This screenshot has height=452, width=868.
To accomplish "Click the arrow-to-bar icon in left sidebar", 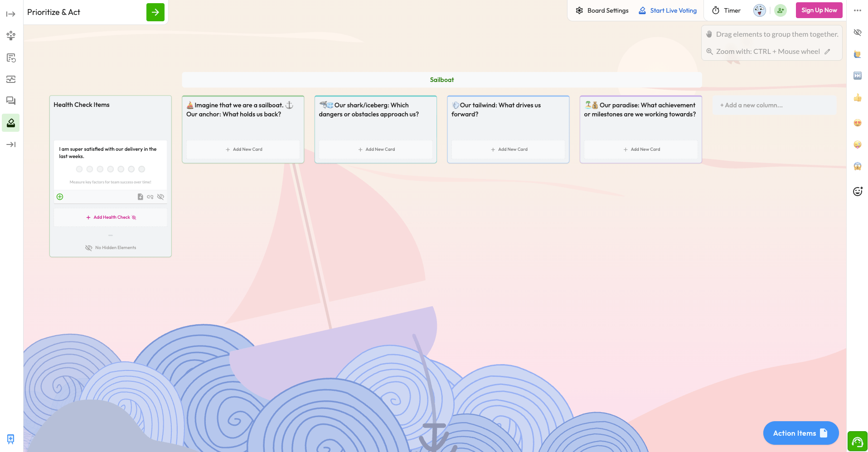I will click(11, 144).
